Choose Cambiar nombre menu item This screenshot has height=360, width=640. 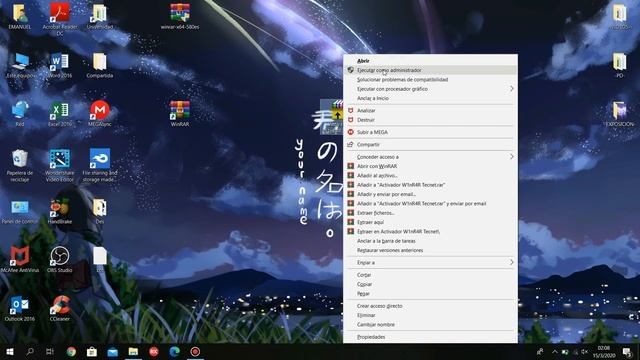(x=431, y=325)
